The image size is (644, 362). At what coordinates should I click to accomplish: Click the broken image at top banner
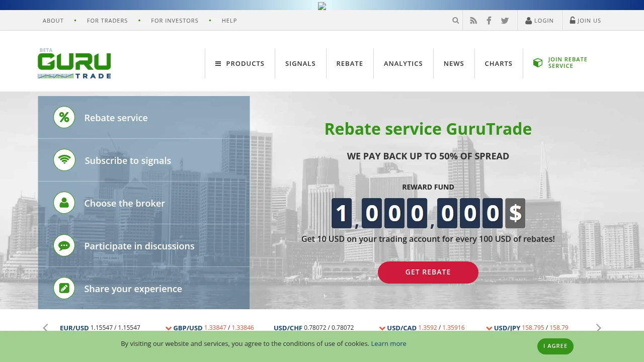click(322, 6)
